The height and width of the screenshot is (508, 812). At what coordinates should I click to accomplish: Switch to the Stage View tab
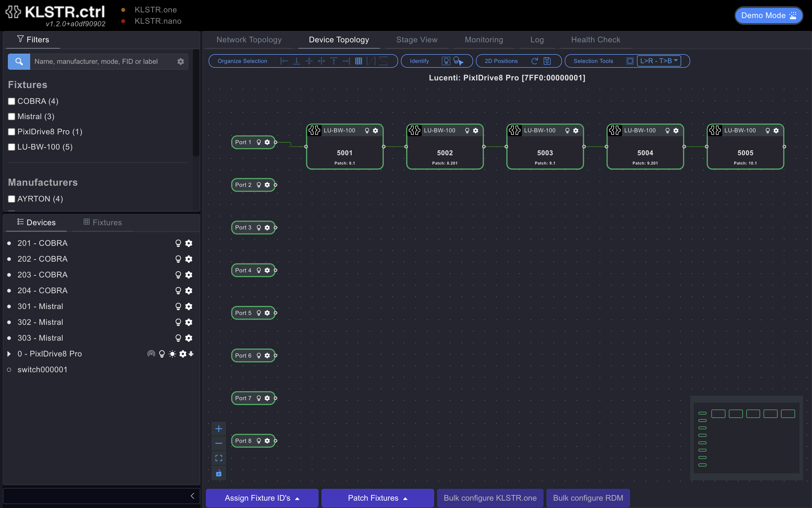coord(417,40)
